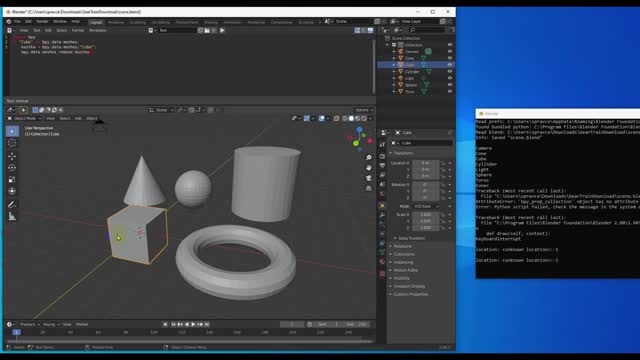Viewport: 640px width, 360px height.
Task: Click the frame 1 timeline marker
Action: click(x=16, y=332)
